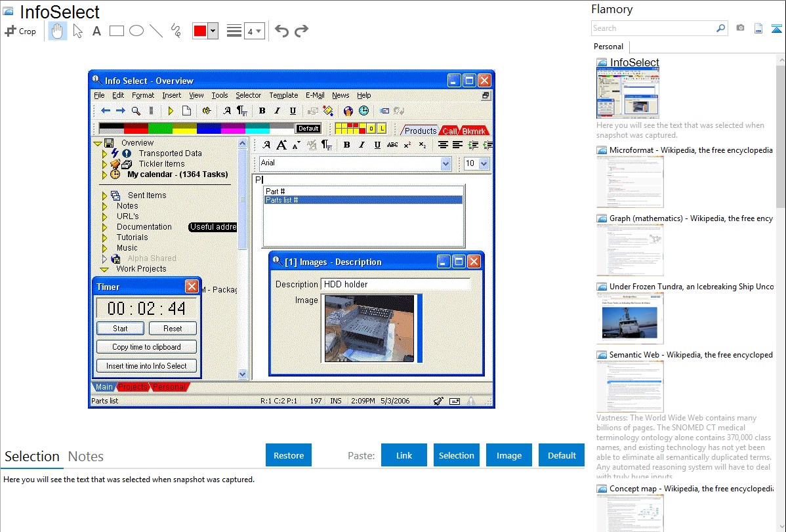The width and height of the screenshot is (786, 532).
Task: Open the InfoSelect snapshot thumbnail
Action: click(628, 93)
